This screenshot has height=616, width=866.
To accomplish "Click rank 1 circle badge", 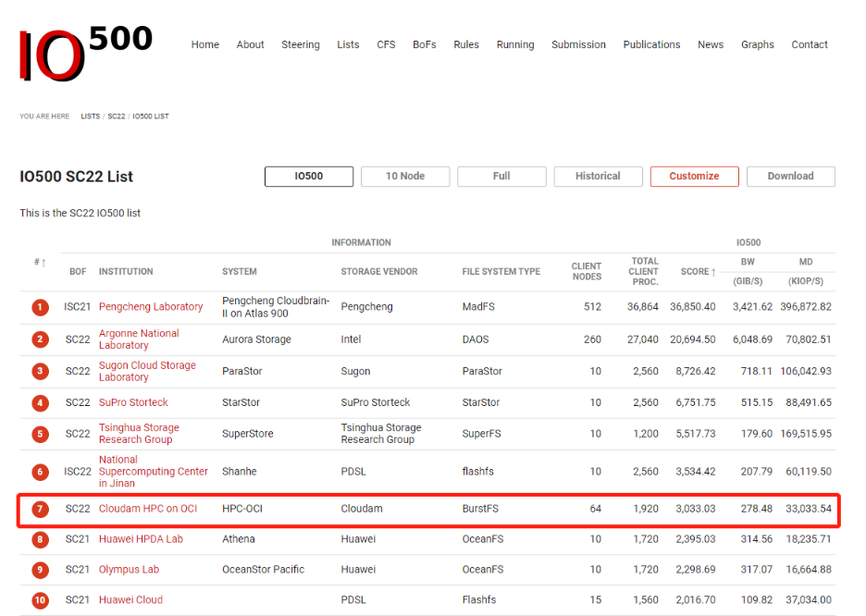I will coord(40,307).
